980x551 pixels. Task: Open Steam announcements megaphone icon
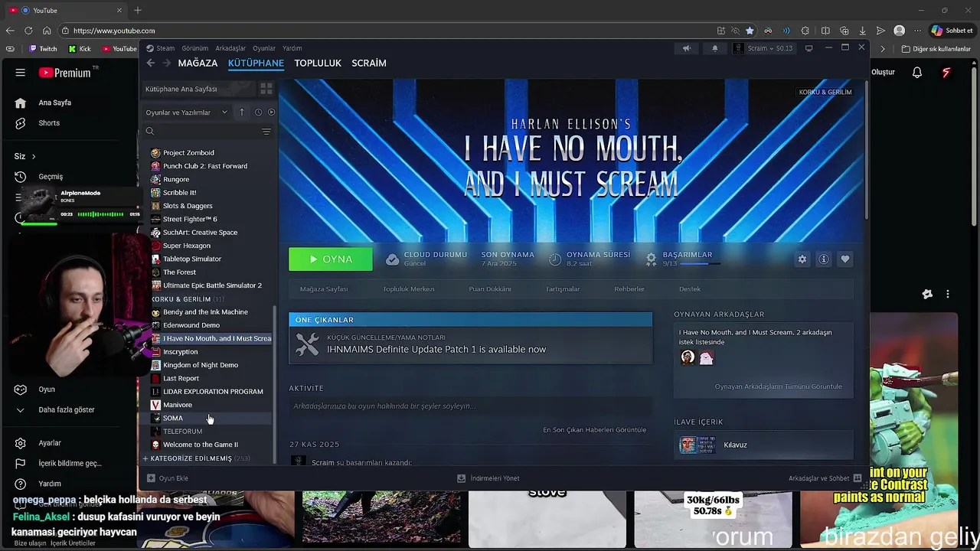click(x=687, y=48)
